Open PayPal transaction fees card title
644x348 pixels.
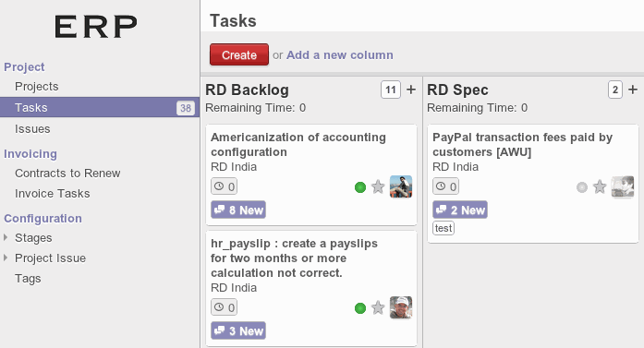tap(522, 144)
